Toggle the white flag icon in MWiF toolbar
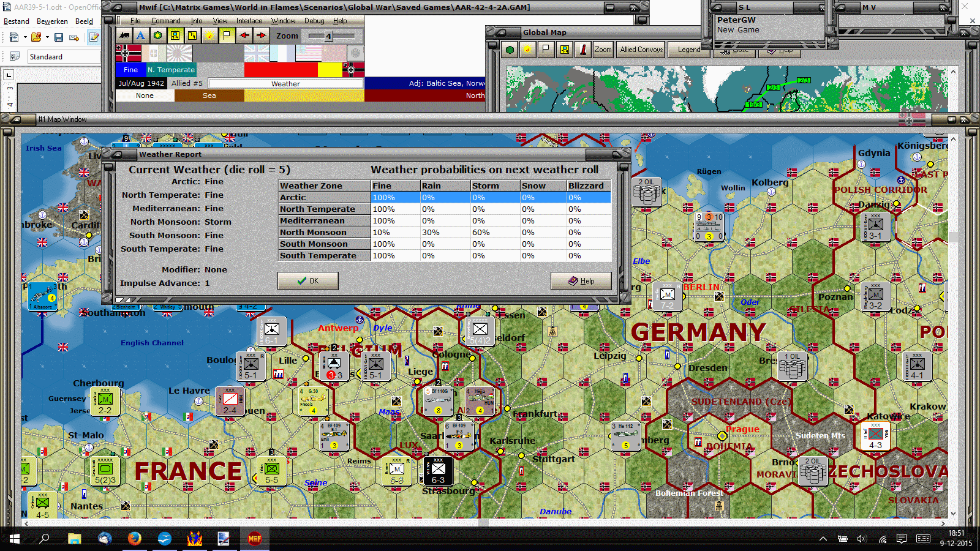The image size is (980, 551). [227, 36]
